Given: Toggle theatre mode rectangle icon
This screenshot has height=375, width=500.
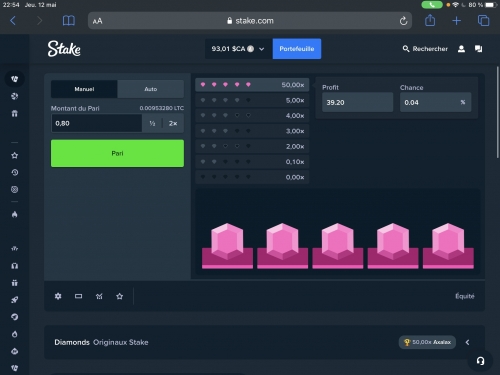Looking at the screenshot, I should (x=78, y=296).
